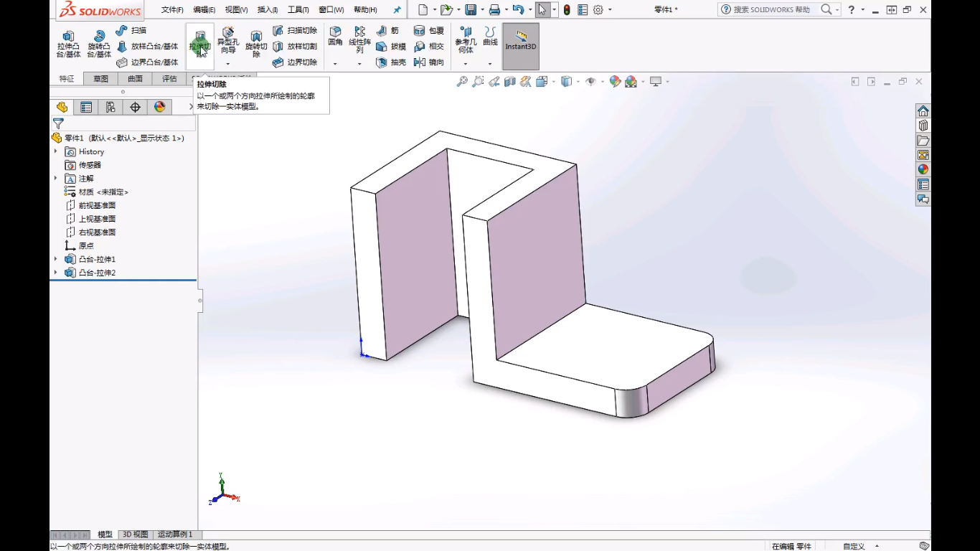Select the 旋转切除 revolved cut tool
Screen dimensions: 980x551
[256, 44]
